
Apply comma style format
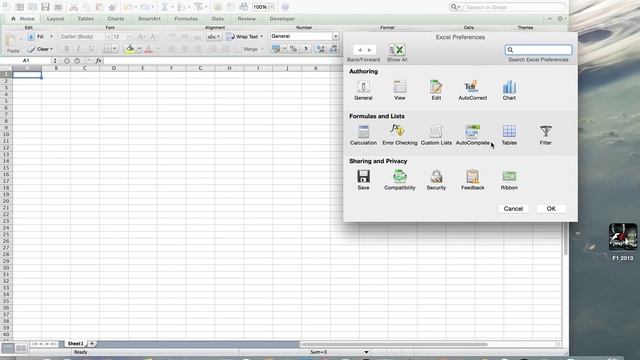click(306, 49)
